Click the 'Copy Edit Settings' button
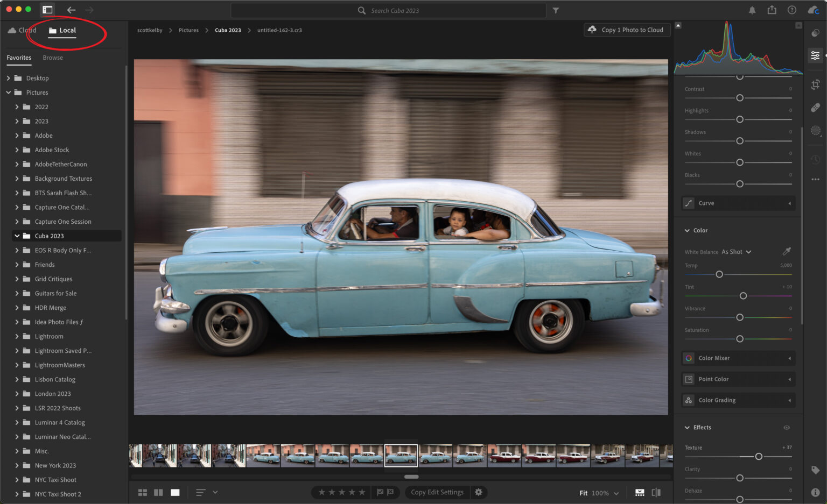 pos(437,492)
